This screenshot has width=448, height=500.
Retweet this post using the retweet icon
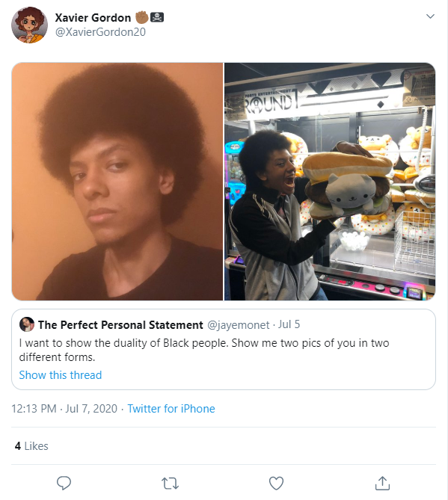170,484
